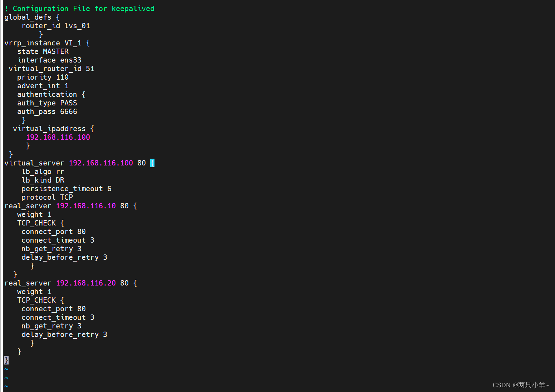
Task: Click the interface ens33 line
Action: [49, 60]
